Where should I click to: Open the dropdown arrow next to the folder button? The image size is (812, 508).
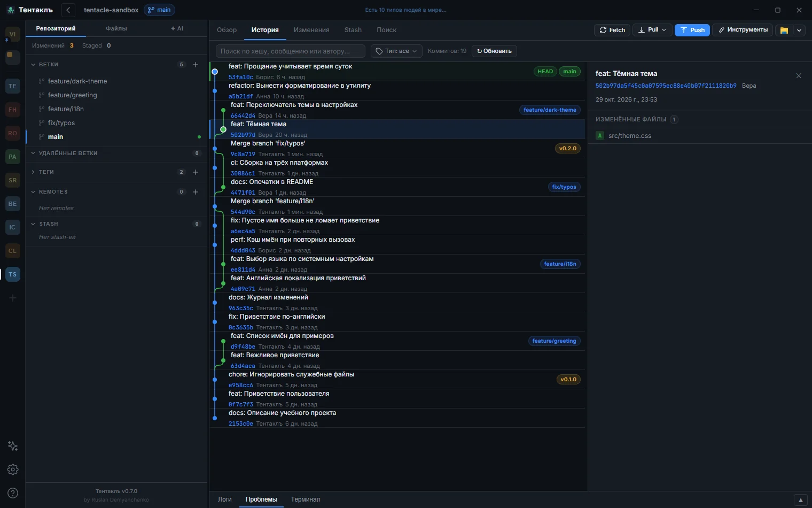pyautogui.click(x=799, y=30)
